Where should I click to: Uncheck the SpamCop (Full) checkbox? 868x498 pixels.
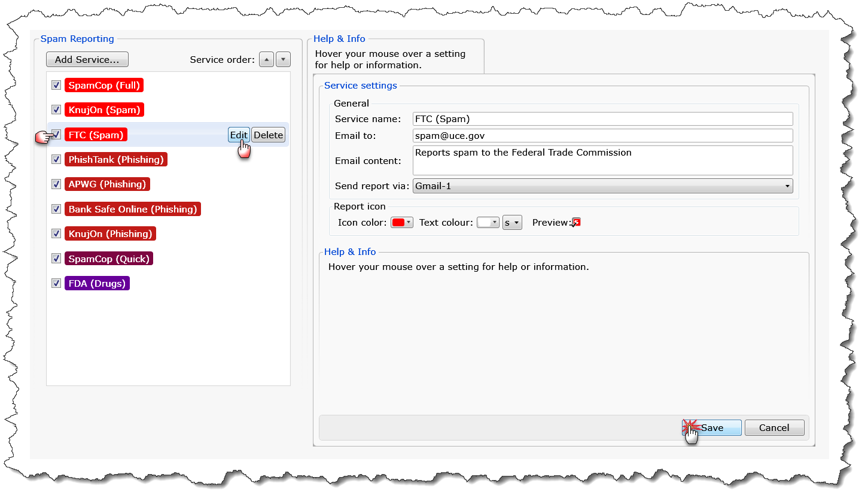coord(56,85)
